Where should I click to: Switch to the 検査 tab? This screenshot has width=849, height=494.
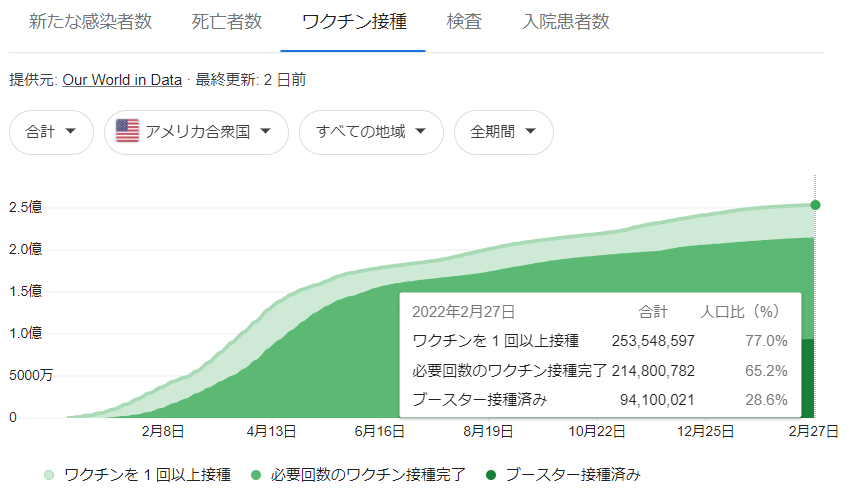coord(464,22)
